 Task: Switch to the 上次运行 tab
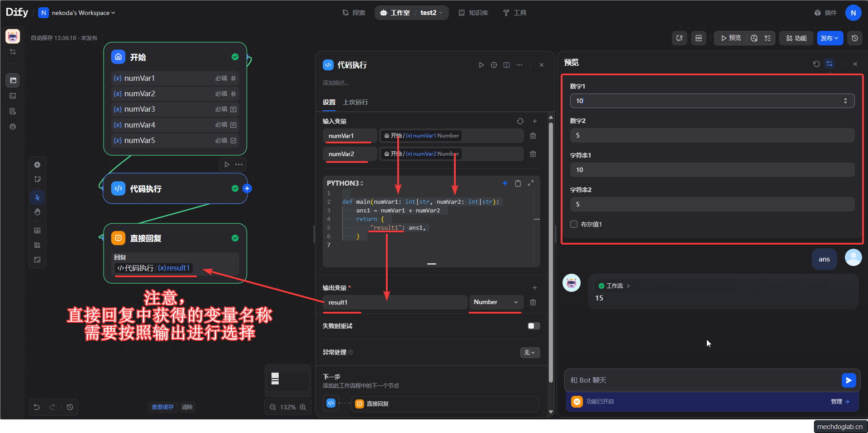pyautogui.click(x=355, y=102)
